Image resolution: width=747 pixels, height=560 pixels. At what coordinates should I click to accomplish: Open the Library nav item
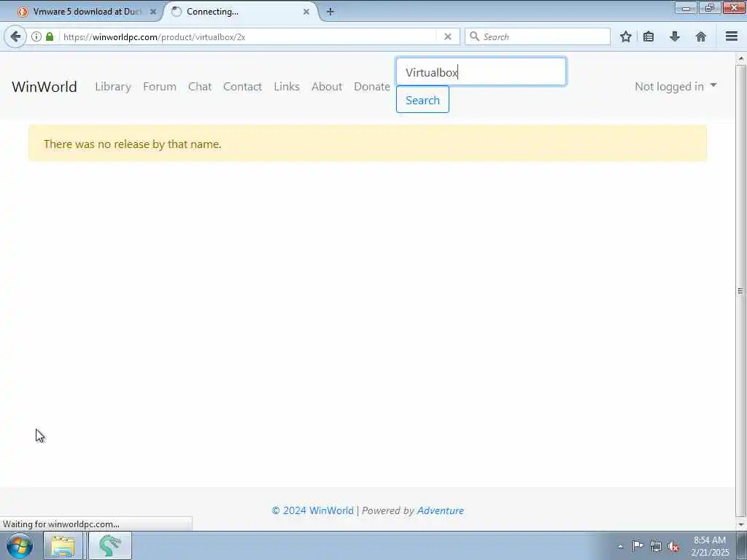click(113, 87)
